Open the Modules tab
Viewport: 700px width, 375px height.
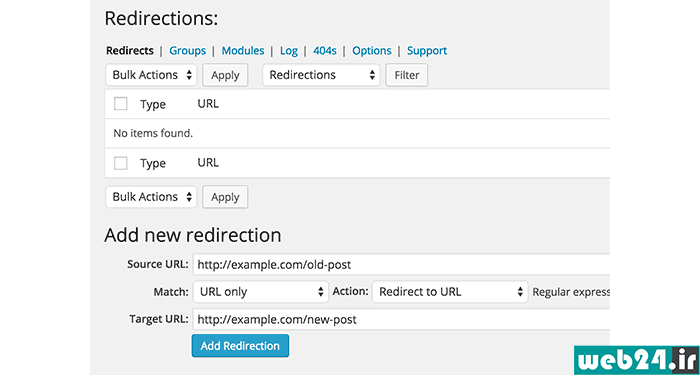[x=243, y=51]
